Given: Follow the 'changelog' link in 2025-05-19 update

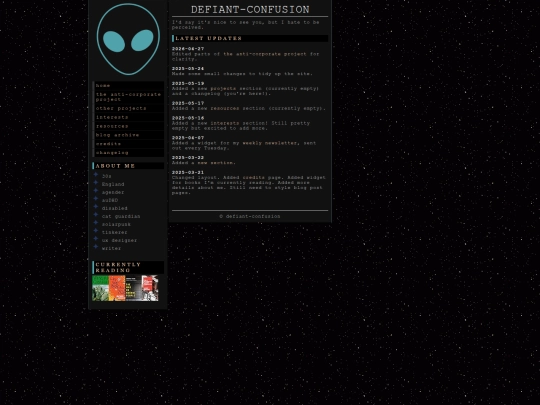Looking at the screenshot, I should pos(205,94).
